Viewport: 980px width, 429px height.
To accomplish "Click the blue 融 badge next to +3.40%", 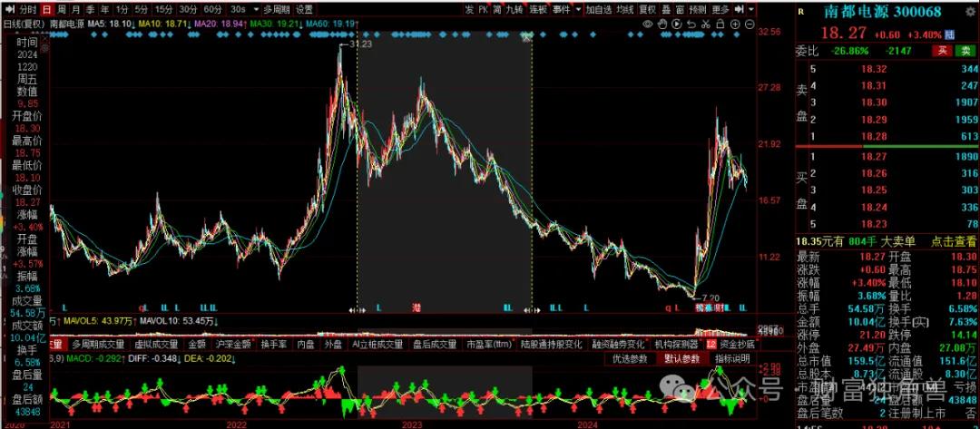I will tap(950, 34).
